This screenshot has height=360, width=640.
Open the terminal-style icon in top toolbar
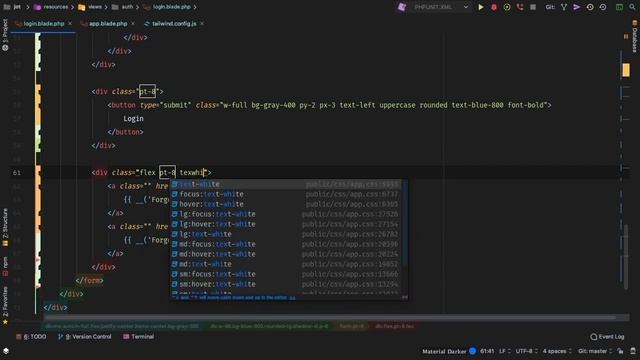pos(619,7)
